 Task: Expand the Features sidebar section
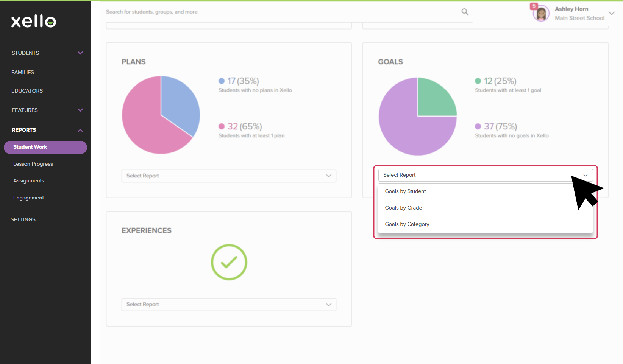[x=80, y=110]
